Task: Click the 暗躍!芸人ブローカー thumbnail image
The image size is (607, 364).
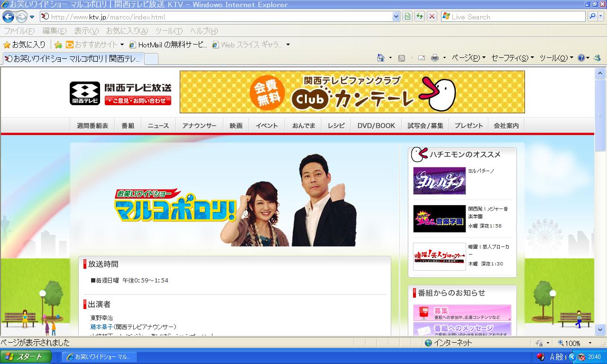Action: (439, 256)
